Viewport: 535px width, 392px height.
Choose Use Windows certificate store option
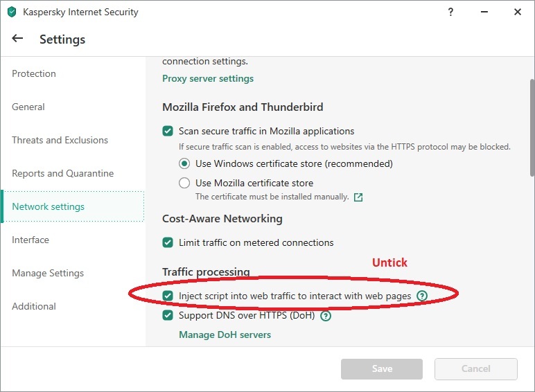(x=184, y=164)
